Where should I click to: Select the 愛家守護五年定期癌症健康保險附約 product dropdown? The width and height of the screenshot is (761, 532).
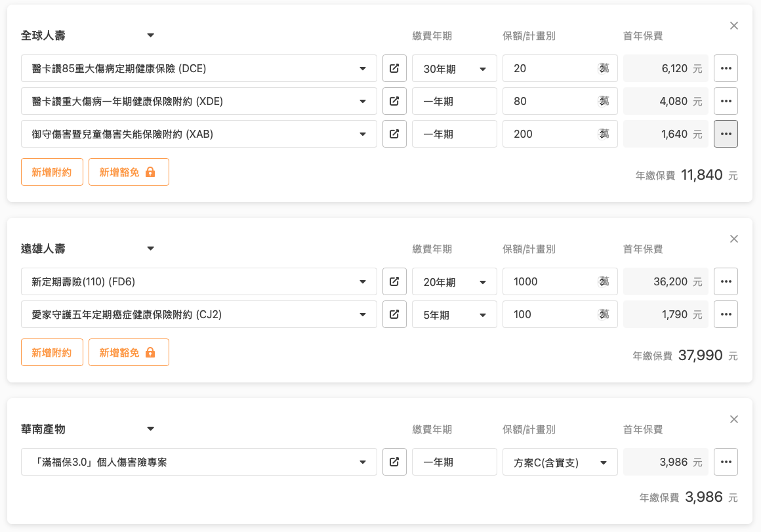[199, 314]
